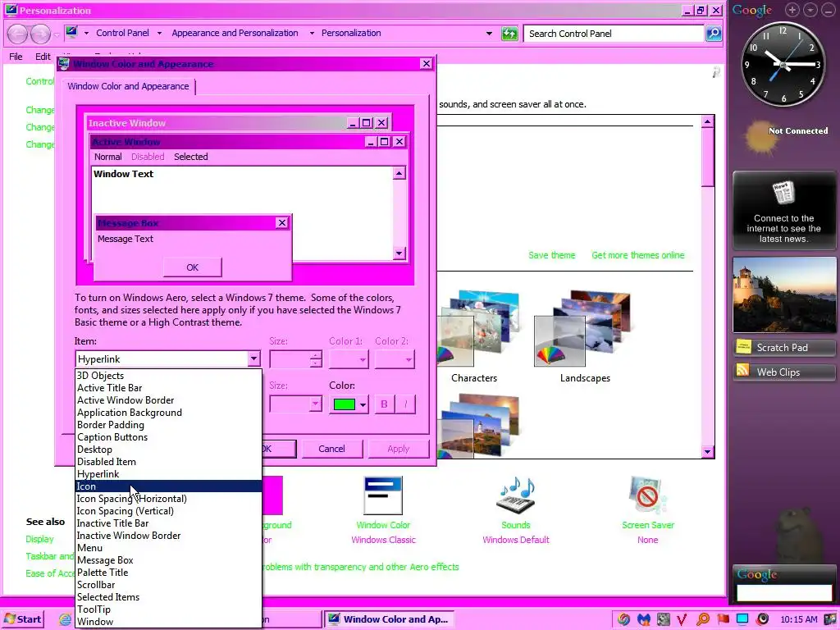
Task: Click the Back navigation arrow
Action: (17, 34)
